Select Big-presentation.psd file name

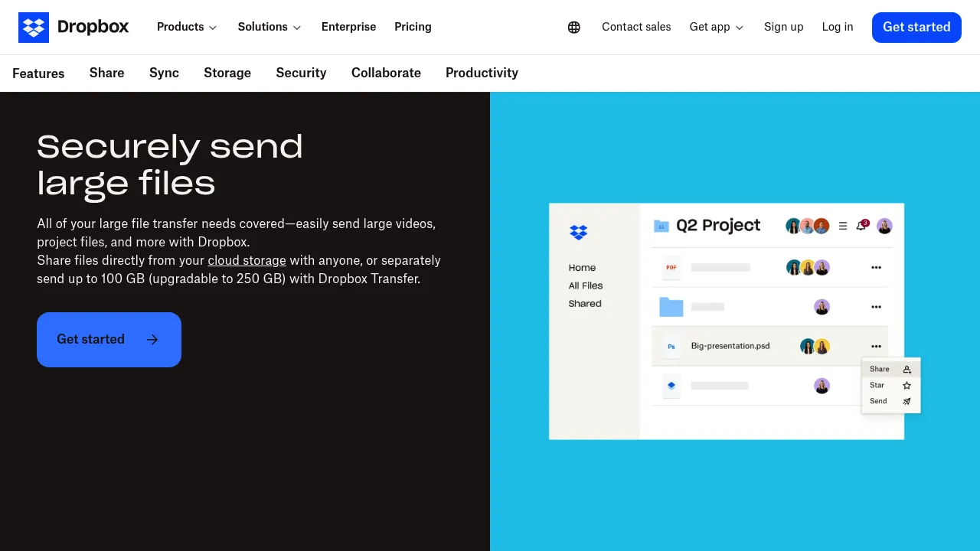730,346
